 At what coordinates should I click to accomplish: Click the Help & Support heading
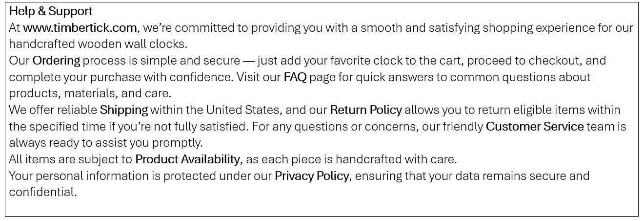[51, 11]
